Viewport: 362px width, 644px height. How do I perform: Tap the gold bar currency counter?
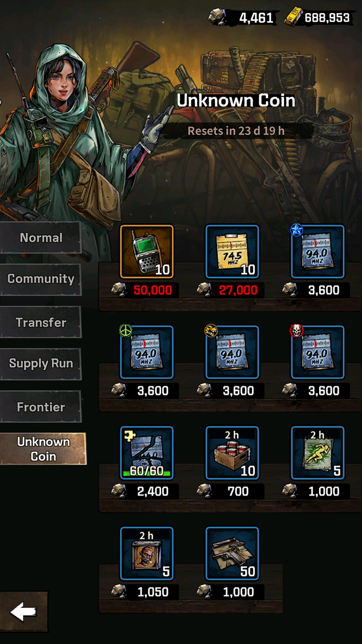(x=319, y=18)
